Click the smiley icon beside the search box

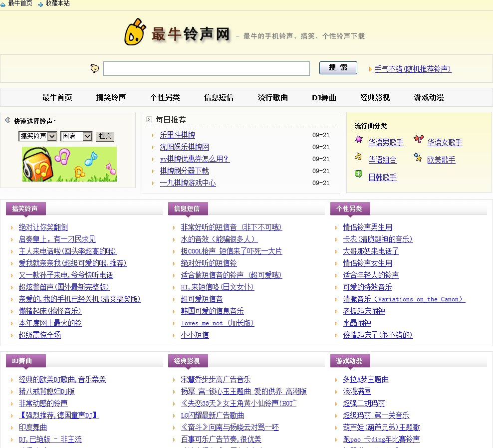(94, 68)
